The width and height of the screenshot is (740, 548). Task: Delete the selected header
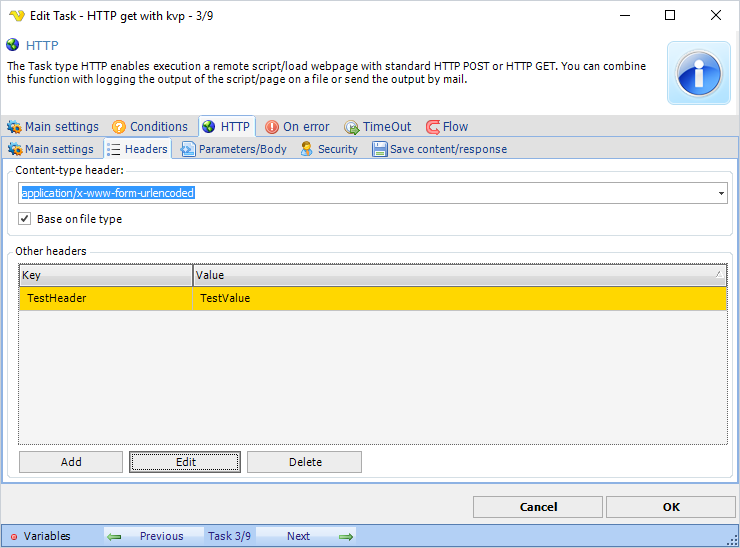304,462
